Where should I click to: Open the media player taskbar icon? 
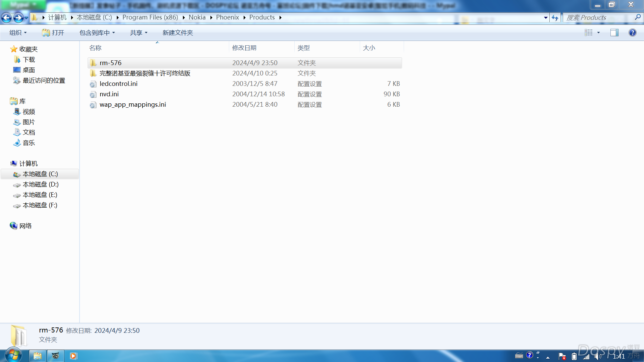(x=73, y=356)
